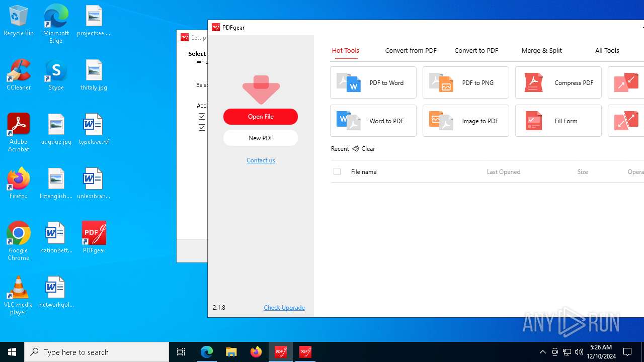Open Task View on the taskbar

click(x=181, y=352)
